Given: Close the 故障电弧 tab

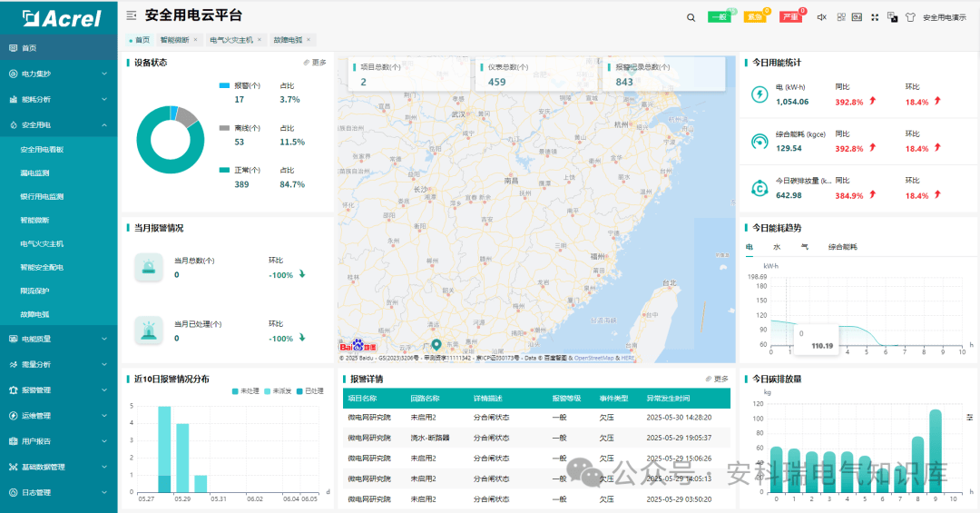Looking at the screenshot, I should tap(309, 39).
